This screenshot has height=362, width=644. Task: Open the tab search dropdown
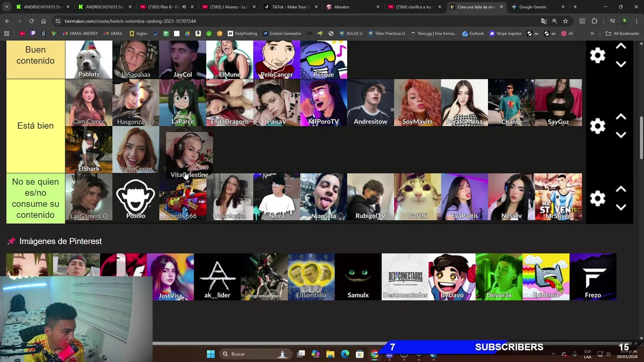click(x=7, y=7)
